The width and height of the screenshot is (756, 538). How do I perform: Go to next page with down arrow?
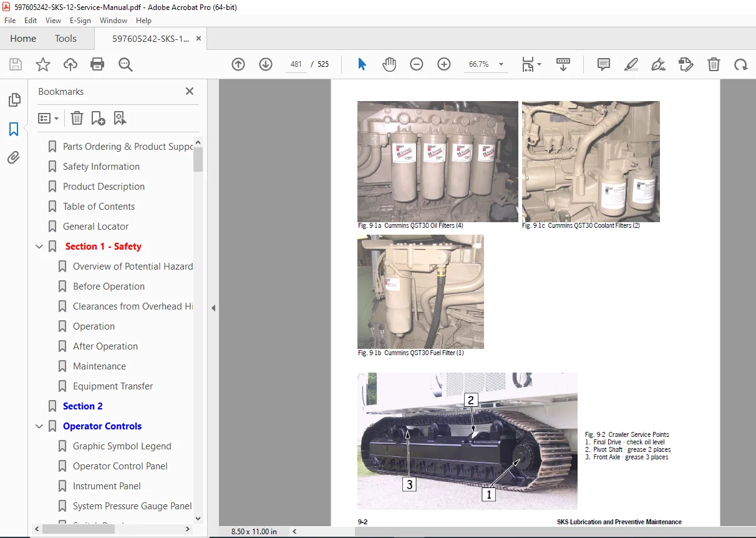pos(266,64)
